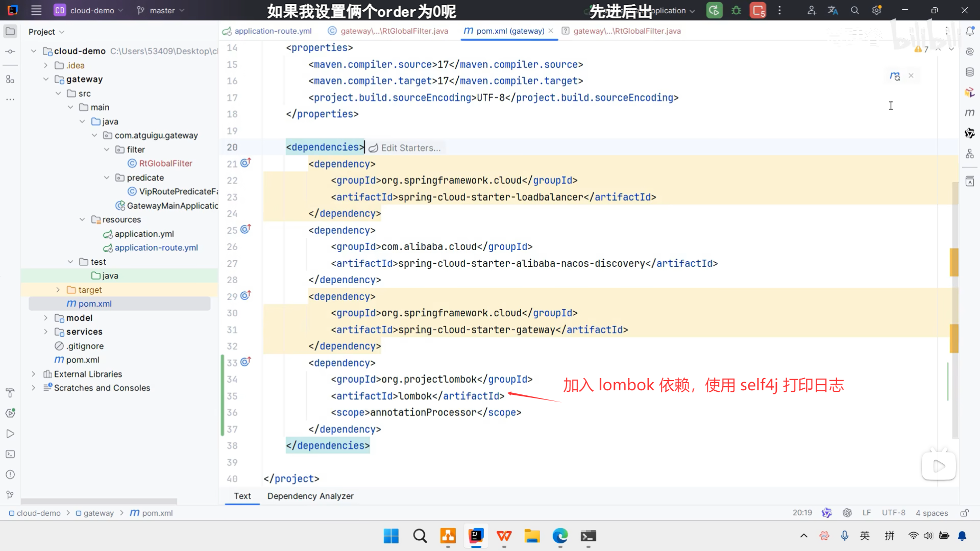The image size is (980, 551).
Task: Switch to Dependency Analyzer tab
Action: [310, 496]
